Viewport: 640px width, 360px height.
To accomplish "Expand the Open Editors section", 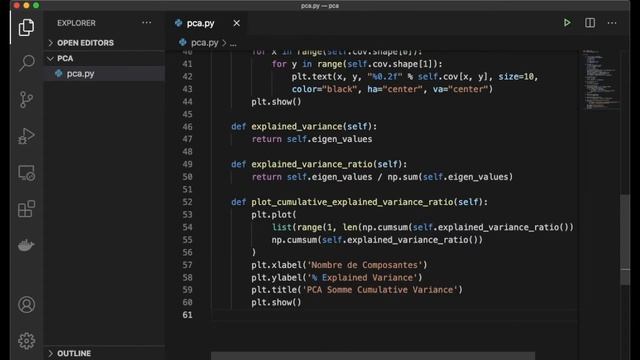I will 104,43.
